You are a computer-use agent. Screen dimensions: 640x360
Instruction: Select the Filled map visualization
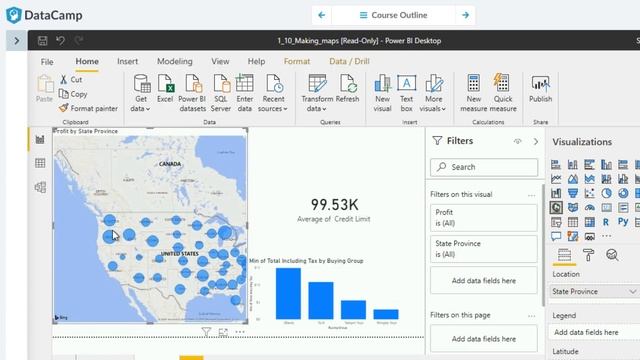click(573, 207)
